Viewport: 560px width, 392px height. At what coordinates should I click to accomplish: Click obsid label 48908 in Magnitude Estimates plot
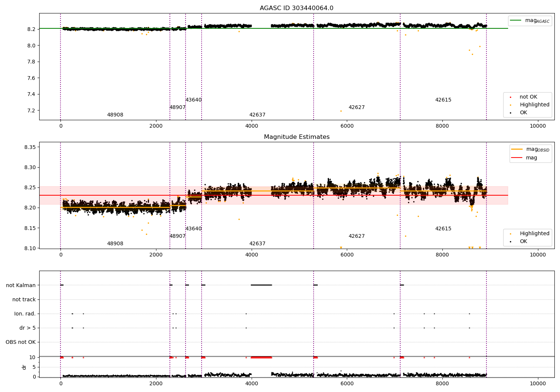click(115, 244)
